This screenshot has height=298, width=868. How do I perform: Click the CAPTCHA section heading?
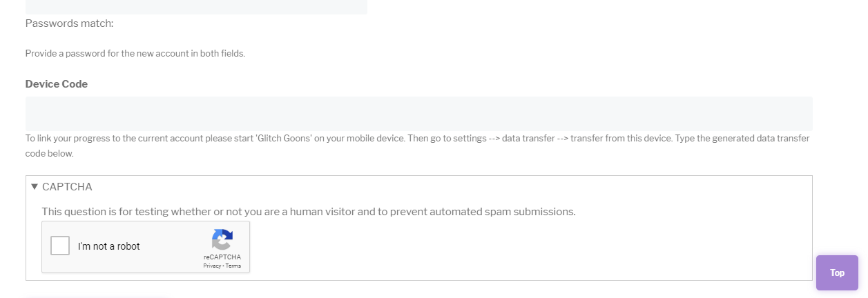[x=67, y=186]
